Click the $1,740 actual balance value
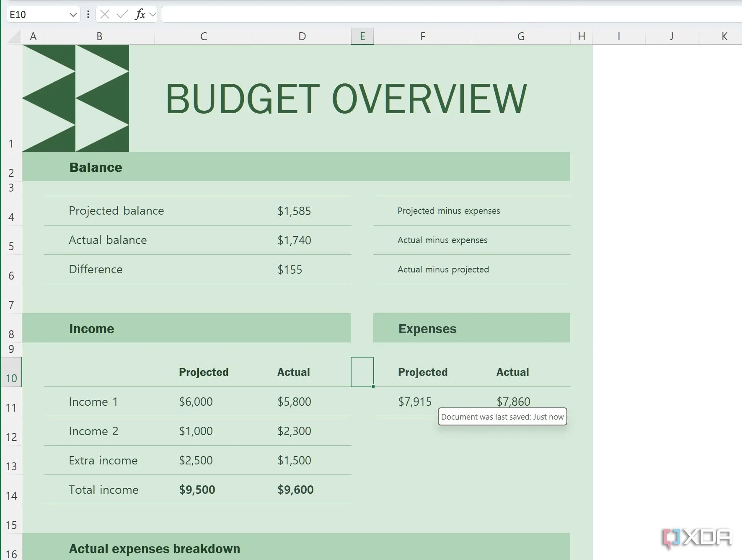Viewport: 742px width, 560px height. coord(294,240)
